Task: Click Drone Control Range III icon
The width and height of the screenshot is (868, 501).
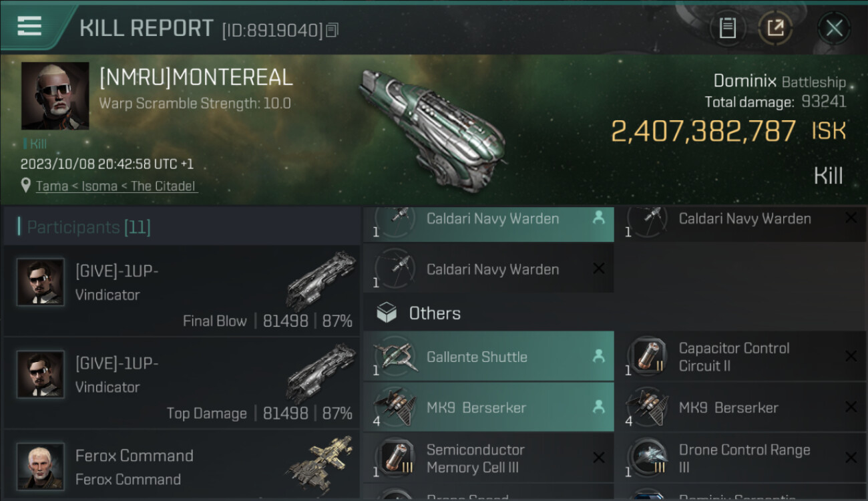Action: pyautogui.click(x=646, y=458)
